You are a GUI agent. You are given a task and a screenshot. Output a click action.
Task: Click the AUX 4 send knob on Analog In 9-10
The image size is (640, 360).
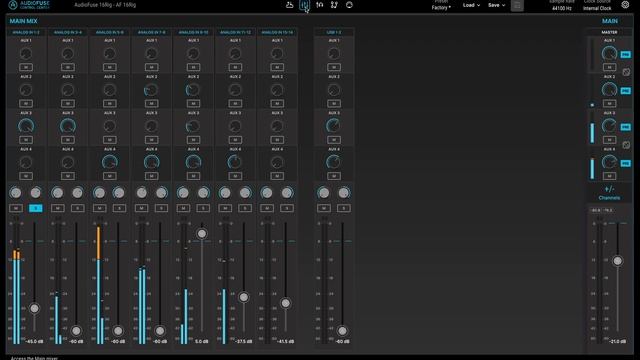pyautogui.click(x=193, y=162)
